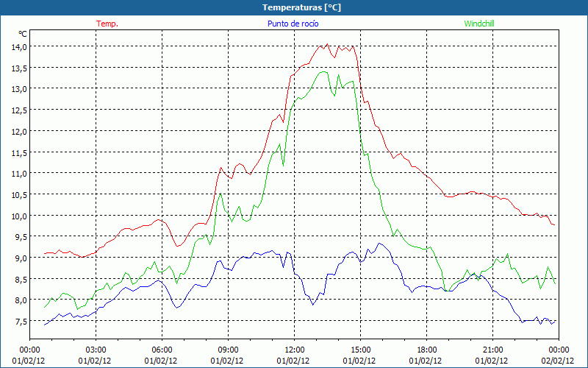The height and width of the screenshot is (368, 588).
Task: Click the green windchill curve peak near 13:30
Action: point(324,71)
